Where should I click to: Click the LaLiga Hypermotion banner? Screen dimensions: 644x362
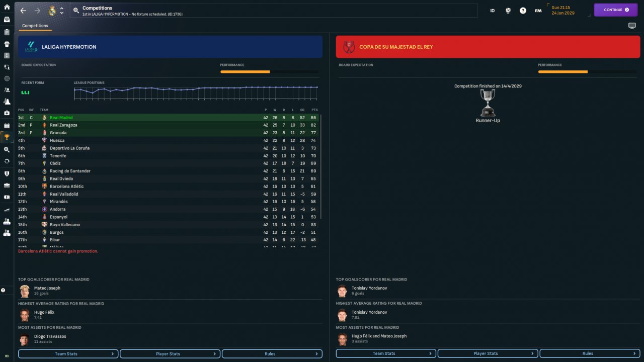pos(171,47)
